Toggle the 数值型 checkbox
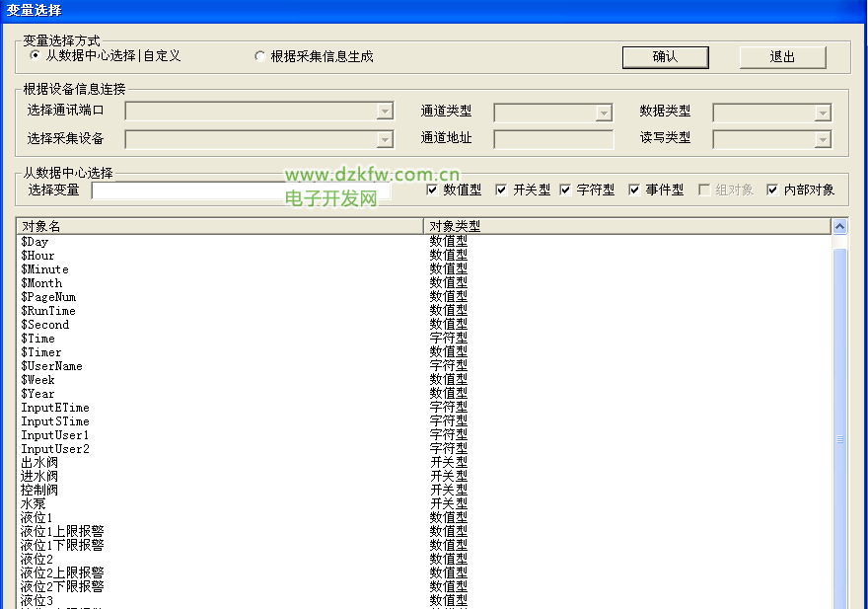Screen dimensions: 868x609 click(432, 190)
